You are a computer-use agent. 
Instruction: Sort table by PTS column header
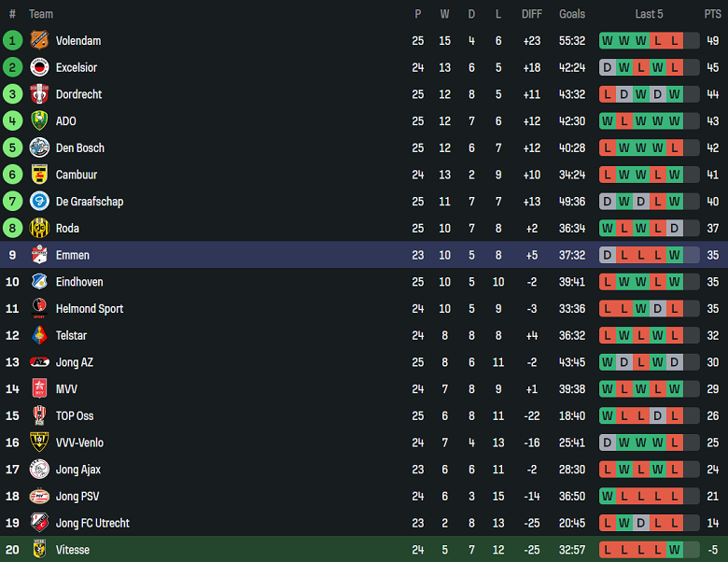(x=712, y=14)
